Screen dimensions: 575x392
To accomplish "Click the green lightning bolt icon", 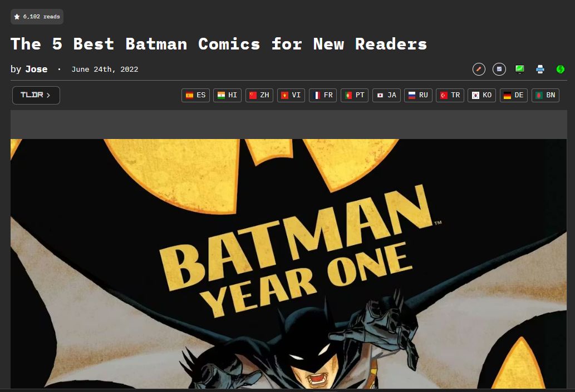I will (561, 70).
